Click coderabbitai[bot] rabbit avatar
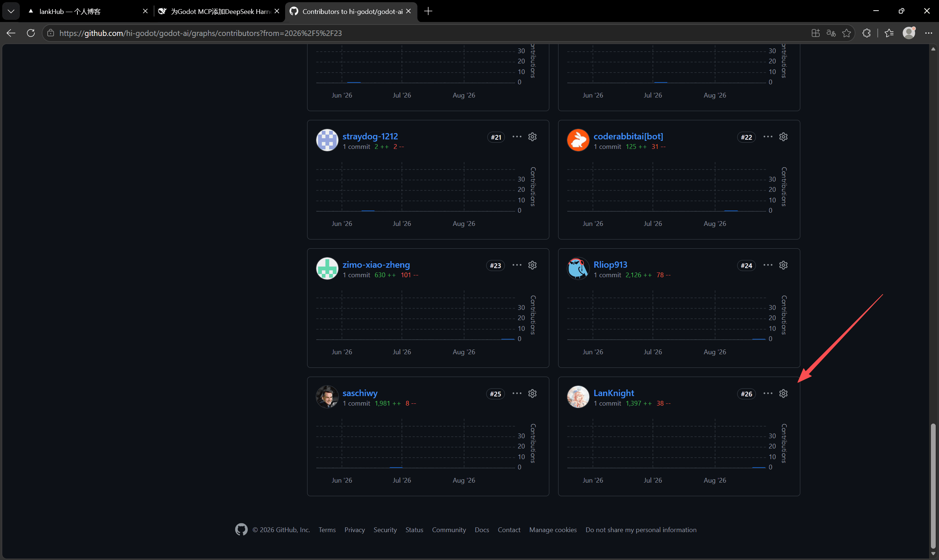The height and width of the screenshot is (560, 939). 578,140
